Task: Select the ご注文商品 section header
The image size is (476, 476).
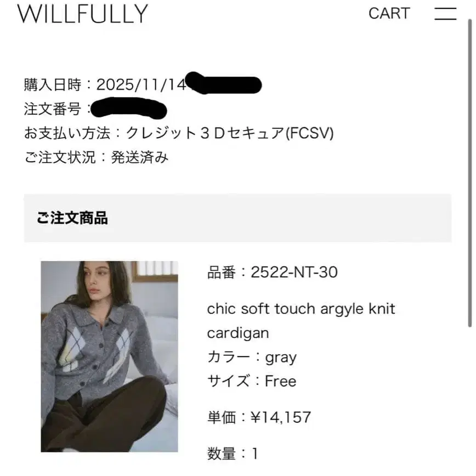Action: click(72, 218)
